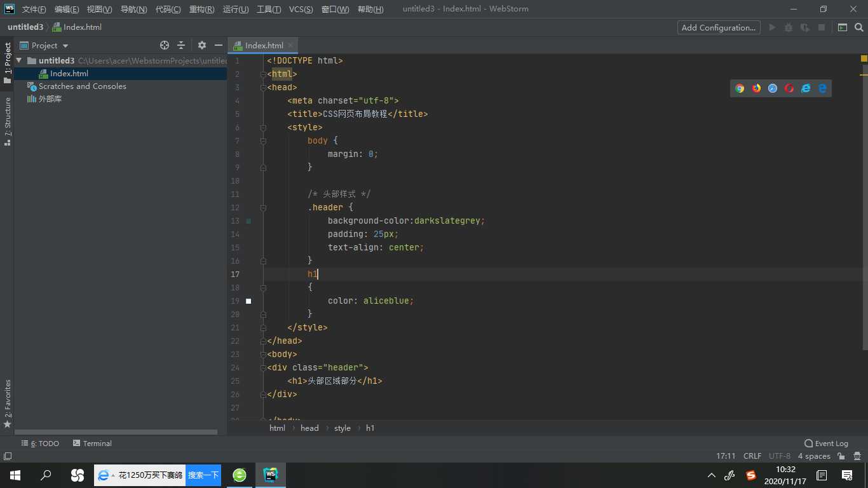
Task: Click the WebStorm taskbar icon
Action: pos(271,475)
